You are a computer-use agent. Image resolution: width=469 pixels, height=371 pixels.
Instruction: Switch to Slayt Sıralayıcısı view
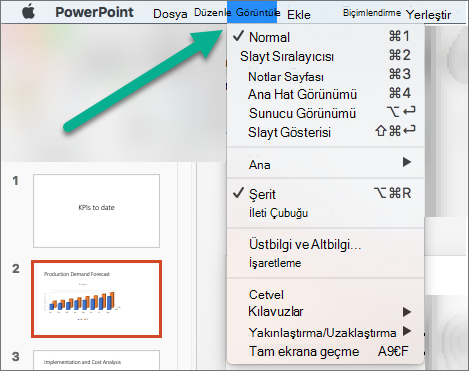tap(325, 56)
